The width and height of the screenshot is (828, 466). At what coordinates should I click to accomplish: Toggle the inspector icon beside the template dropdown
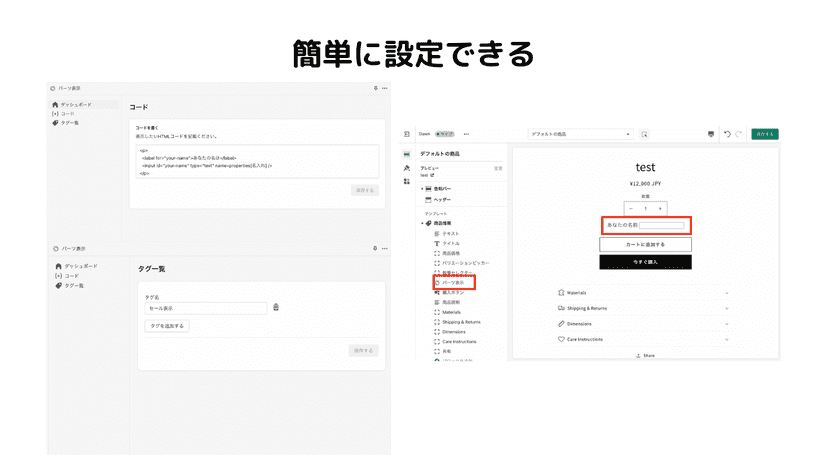[x=644, y=134]
